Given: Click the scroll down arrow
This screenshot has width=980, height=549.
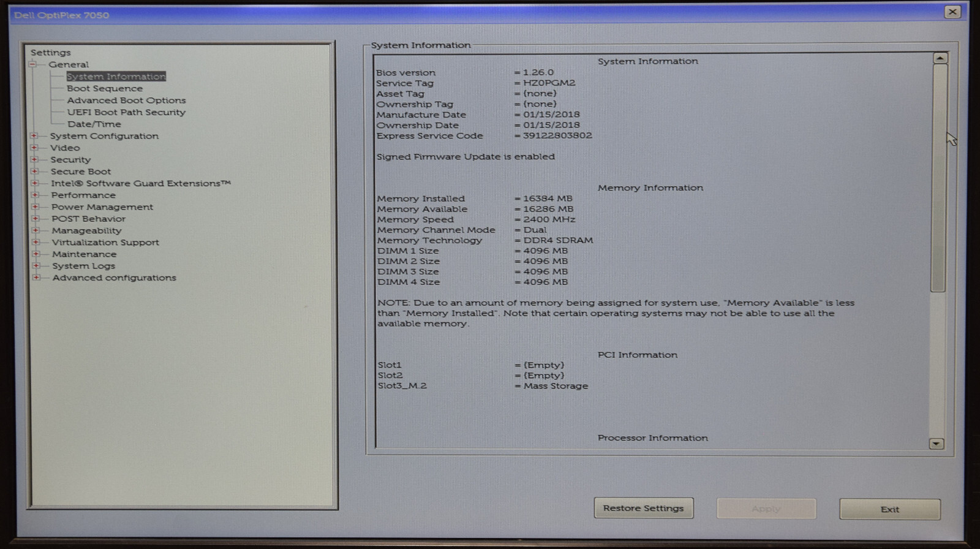Looking at the screenshot, I should coord(937,444).
